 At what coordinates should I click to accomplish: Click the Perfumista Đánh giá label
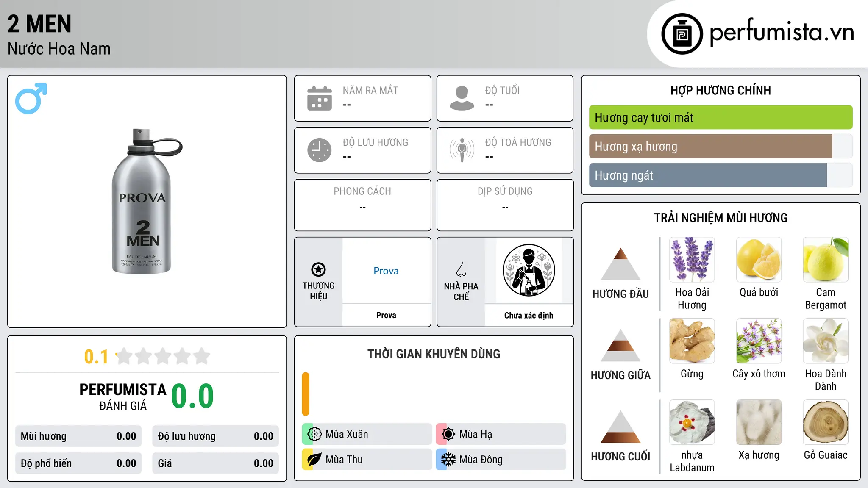[123, 397]
